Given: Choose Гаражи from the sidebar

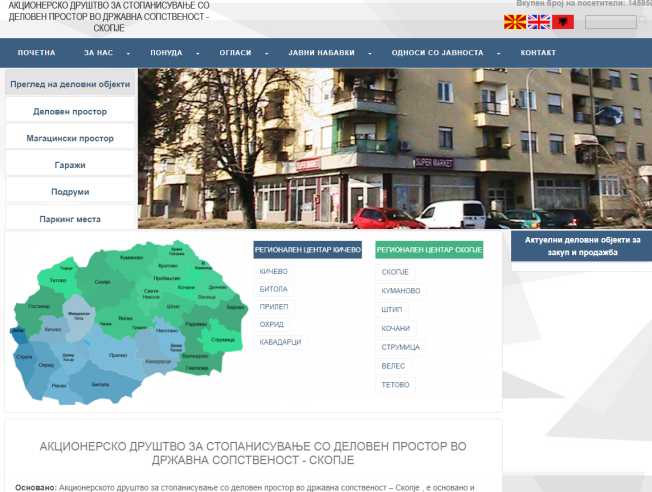Looking at the screenshot, I should [69, 164].
